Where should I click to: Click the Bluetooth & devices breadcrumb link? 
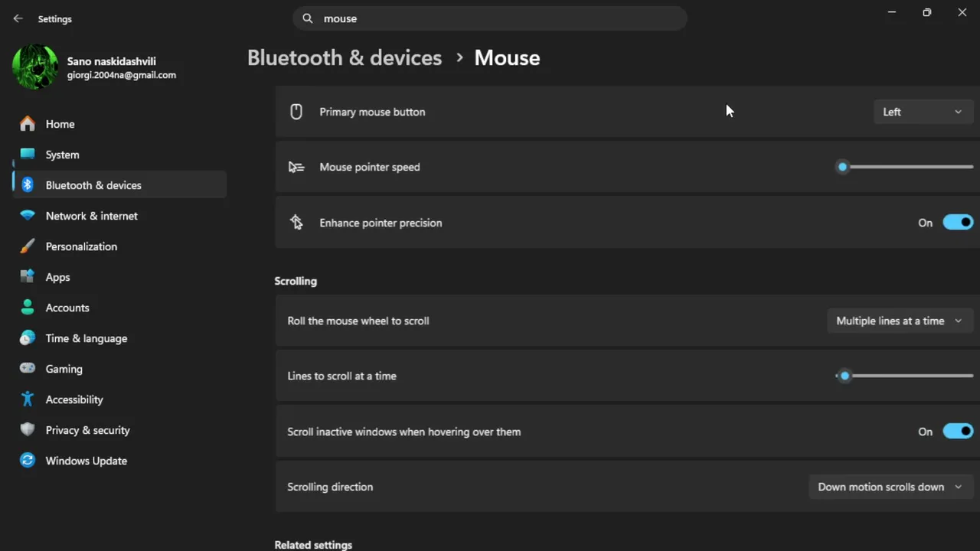click(345, 58)
